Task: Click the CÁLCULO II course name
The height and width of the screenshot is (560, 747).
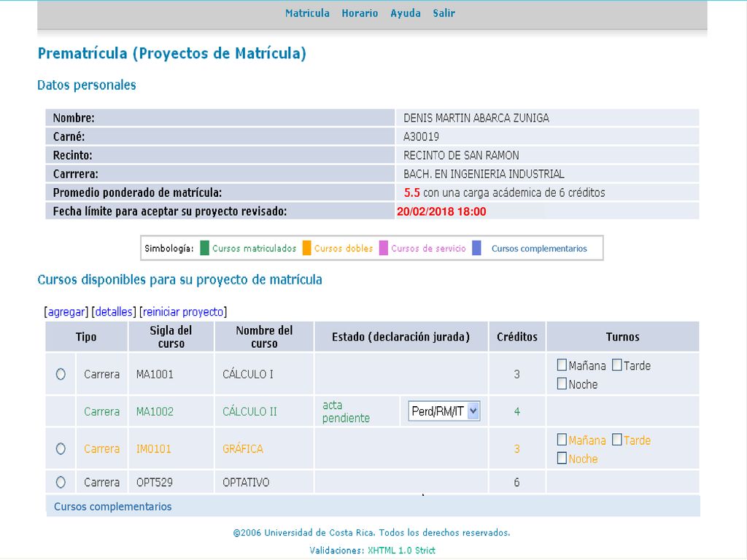Action: [249, 411]
